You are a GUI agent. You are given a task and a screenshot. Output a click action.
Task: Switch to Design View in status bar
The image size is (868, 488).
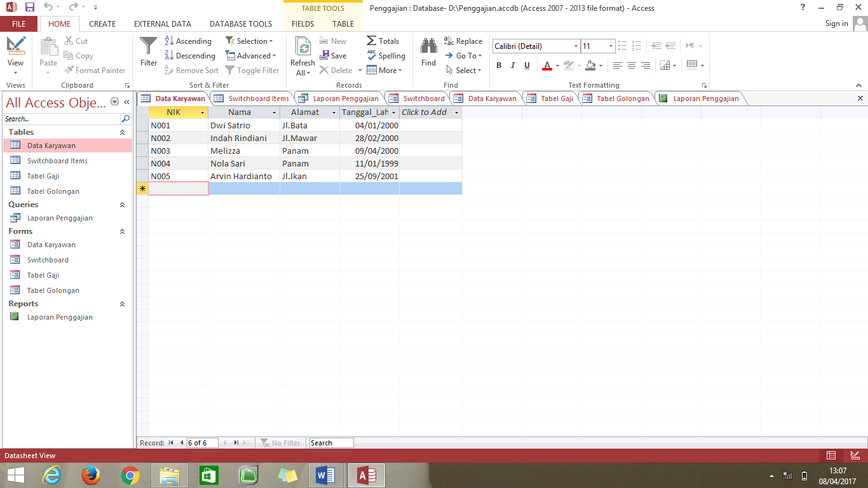855,456
